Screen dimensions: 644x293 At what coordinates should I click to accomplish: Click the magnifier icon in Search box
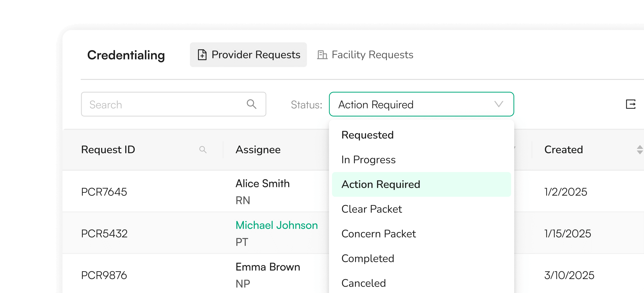pos(251,104)
